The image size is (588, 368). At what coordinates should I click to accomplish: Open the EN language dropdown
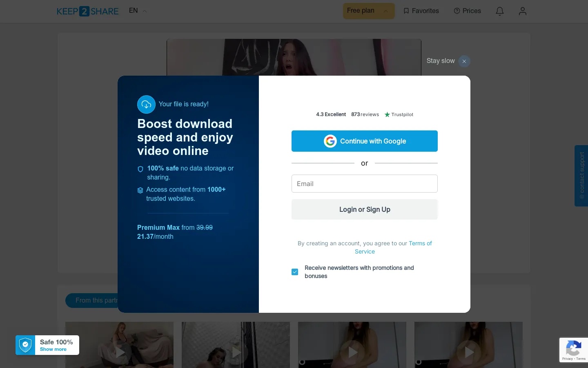pos(138,11)
